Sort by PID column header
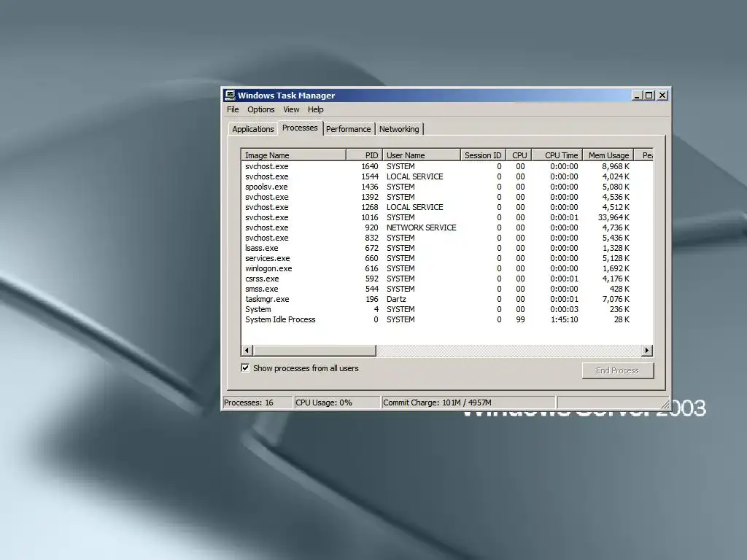Screen dimensions: 747x560 click(365, 155)
